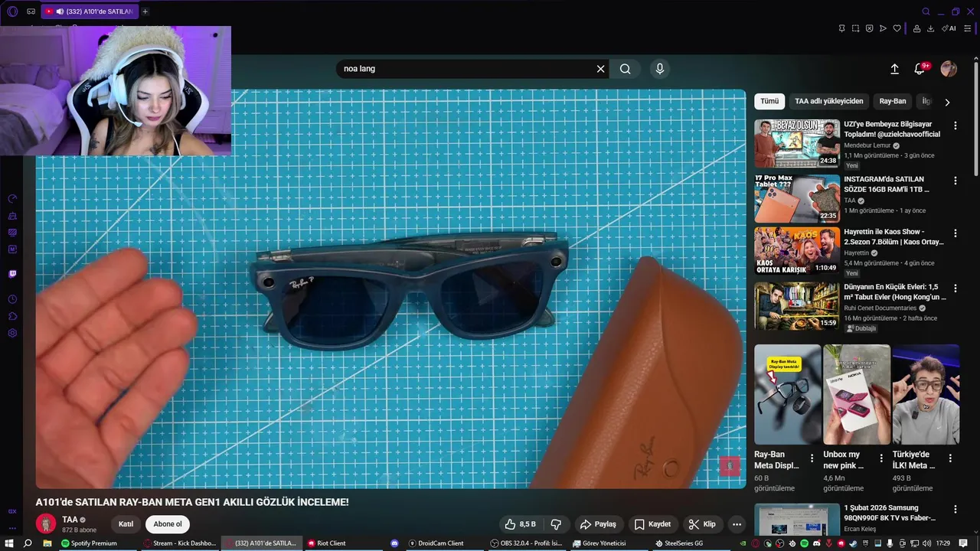
Task: Open options for 'Unbox my new pink' short
Action: tap(881, 458)
